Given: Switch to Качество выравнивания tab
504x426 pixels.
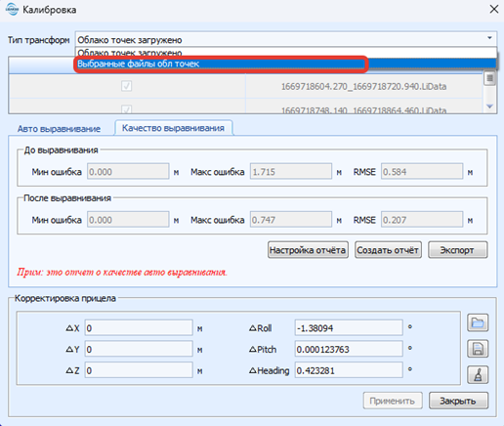Looking at the screenshot, I should click(173, 128).
